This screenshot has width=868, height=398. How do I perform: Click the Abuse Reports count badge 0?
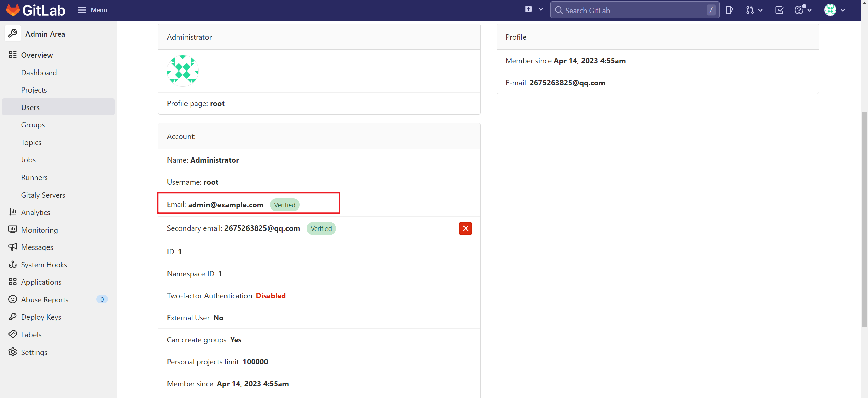point(102,299)
